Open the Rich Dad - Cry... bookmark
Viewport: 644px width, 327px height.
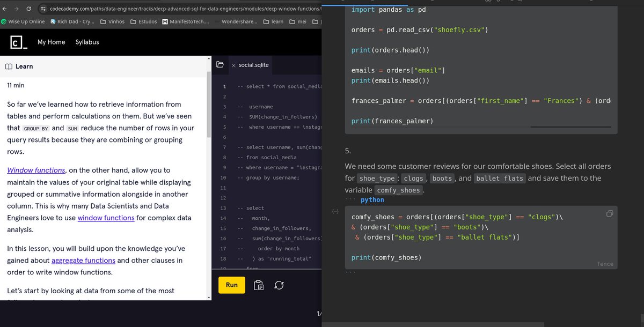[72, 21]
